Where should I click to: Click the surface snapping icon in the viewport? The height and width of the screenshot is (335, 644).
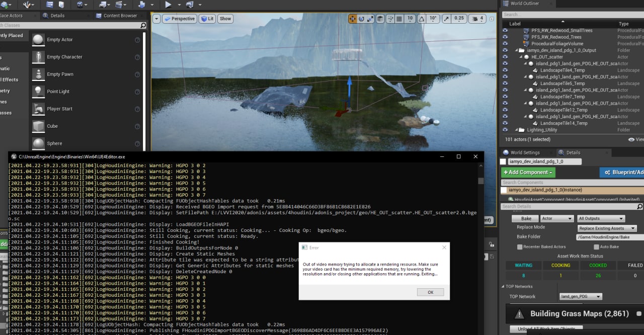click(390, 19)
